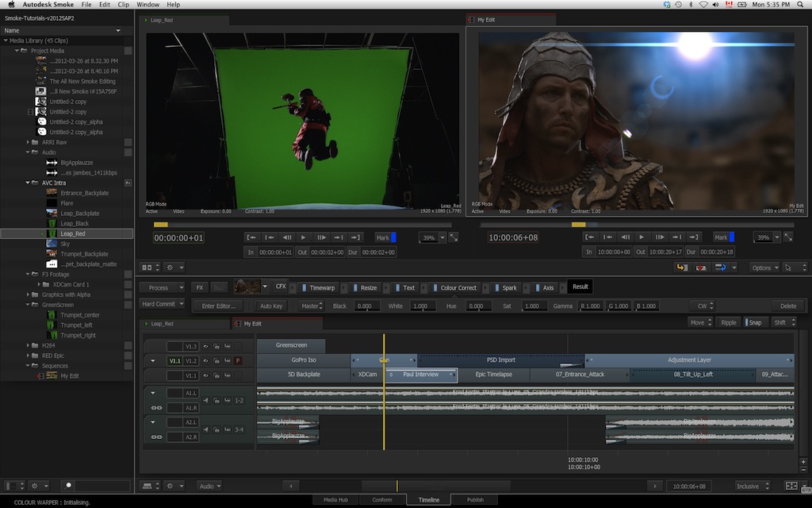This screenshot has width=812, height=508.
Task: Click the FX button
Action: [199, 287]
